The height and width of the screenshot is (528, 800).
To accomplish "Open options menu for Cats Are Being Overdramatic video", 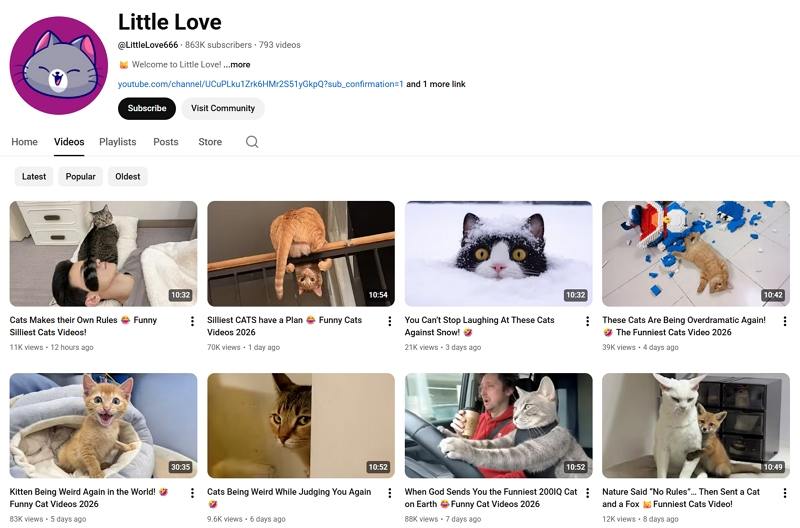I will coord(785,321).
